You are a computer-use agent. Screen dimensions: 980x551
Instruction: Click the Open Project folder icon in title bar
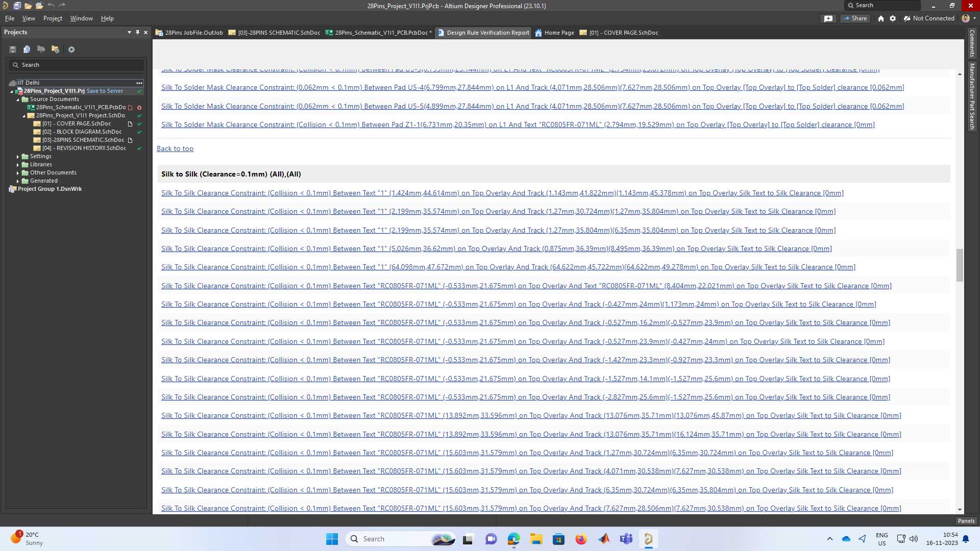(39, 6)
